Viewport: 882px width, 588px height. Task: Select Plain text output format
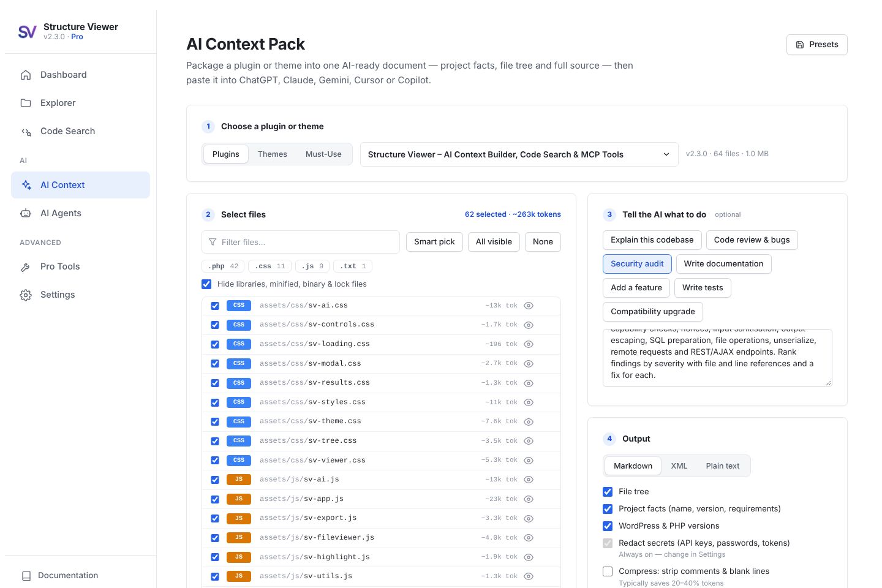[723, 466]
